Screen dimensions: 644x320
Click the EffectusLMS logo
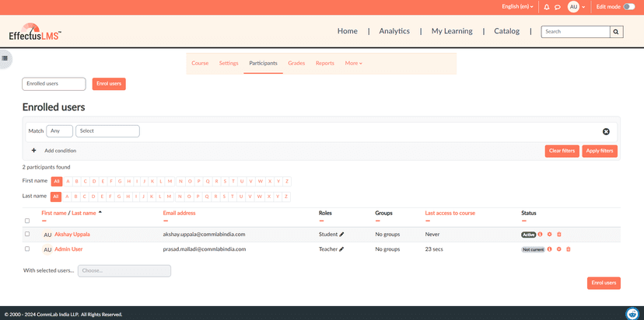(x=35, y=32)
